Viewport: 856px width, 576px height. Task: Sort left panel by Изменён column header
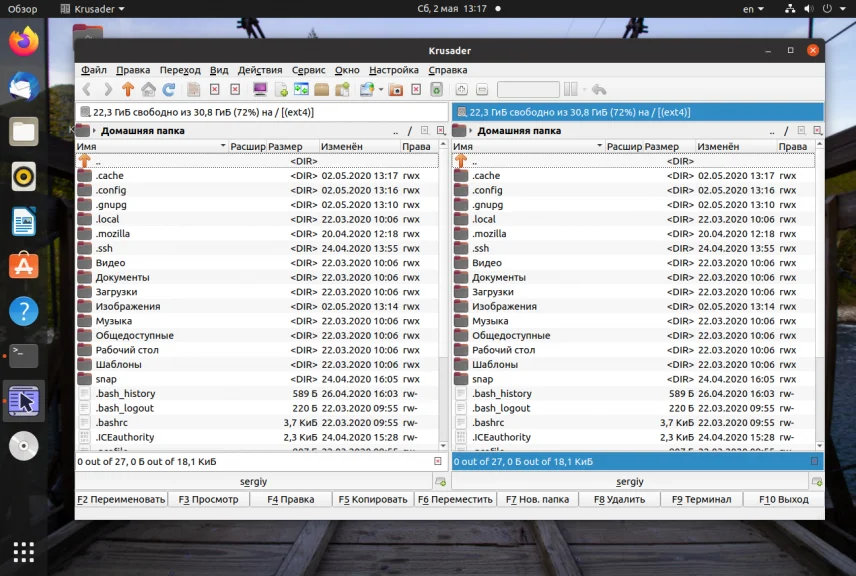pyautogui.click(x=342, y=147)
